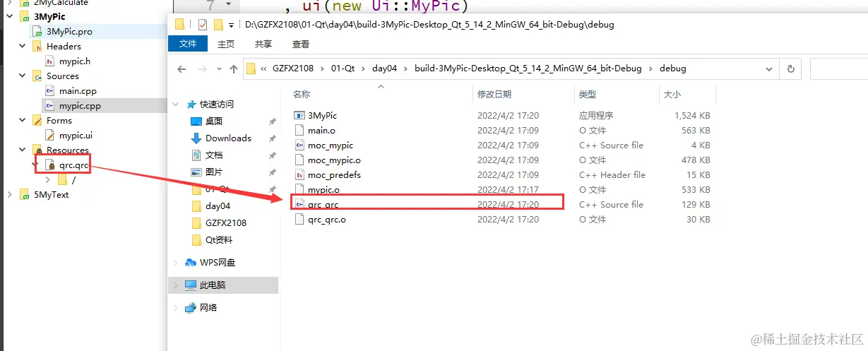
Task: Click the mypic.ui form icon
Action: tap(50, 136)
